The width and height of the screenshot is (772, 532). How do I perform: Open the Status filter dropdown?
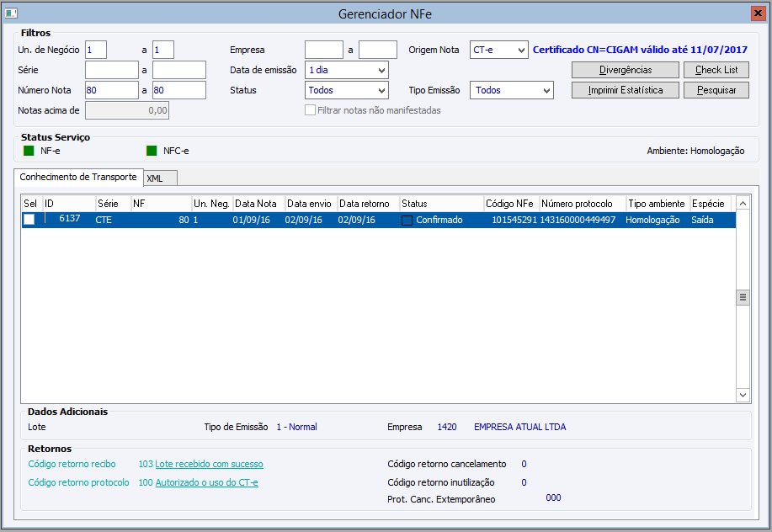[x=347, y=90]
